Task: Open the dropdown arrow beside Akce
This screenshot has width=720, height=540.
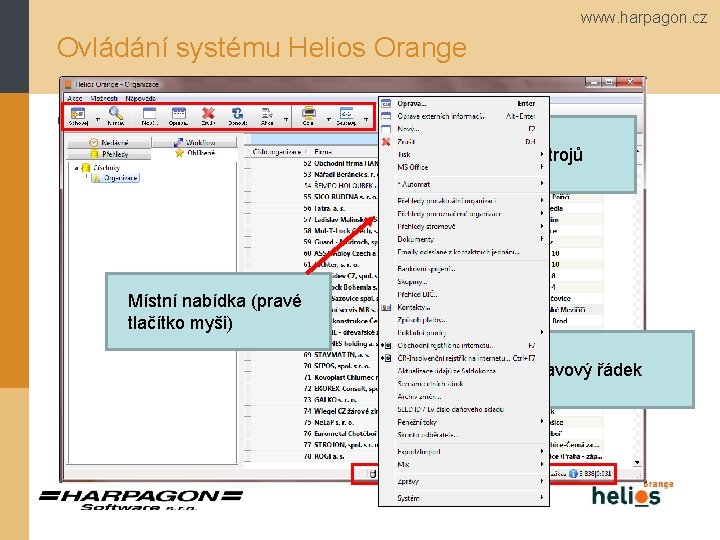Action: click(x=286, y=119)
